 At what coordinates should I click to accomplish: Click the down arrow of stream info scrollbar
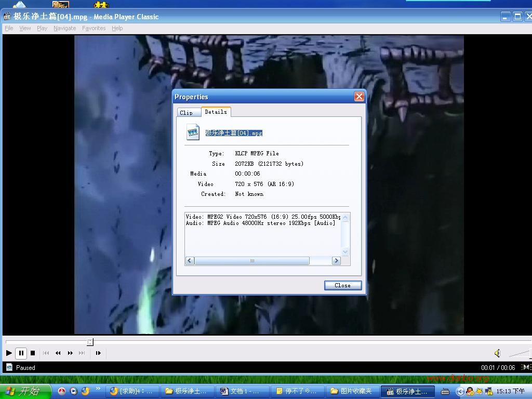click(x=345, y=251)
